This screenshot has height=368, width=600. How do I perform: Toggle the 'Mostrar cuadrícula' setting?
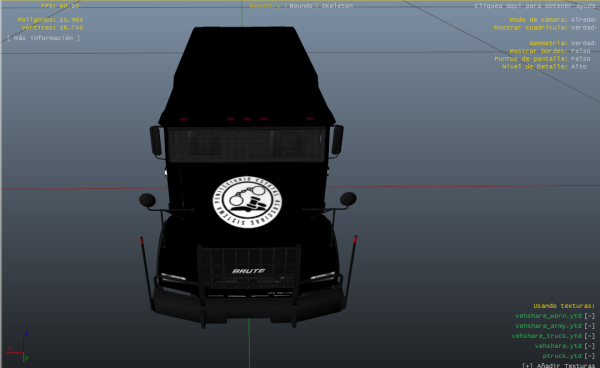coord(583,28)
